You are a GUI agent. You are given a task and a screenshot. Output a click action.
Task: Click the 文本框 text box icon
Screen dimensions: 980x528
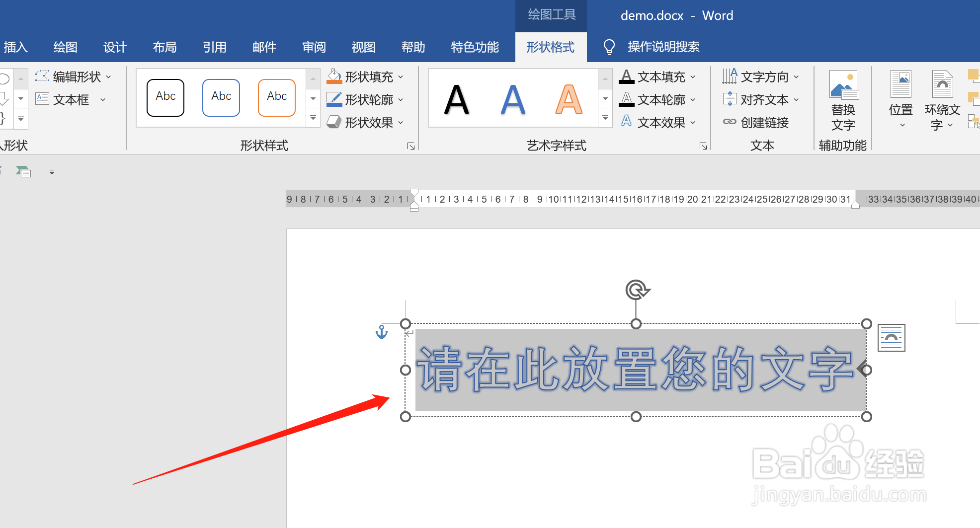pyautogui.click(x=42, y=99)
